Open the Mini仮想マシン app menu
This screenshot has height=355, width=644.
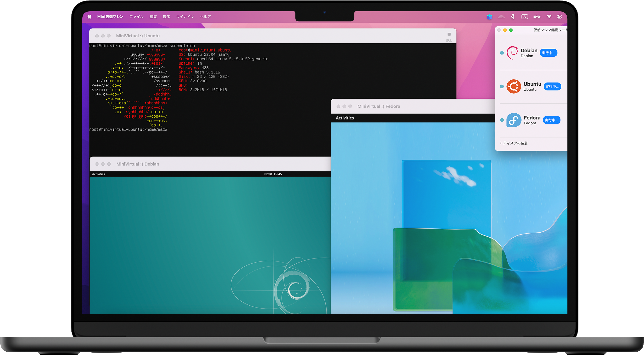110,17
